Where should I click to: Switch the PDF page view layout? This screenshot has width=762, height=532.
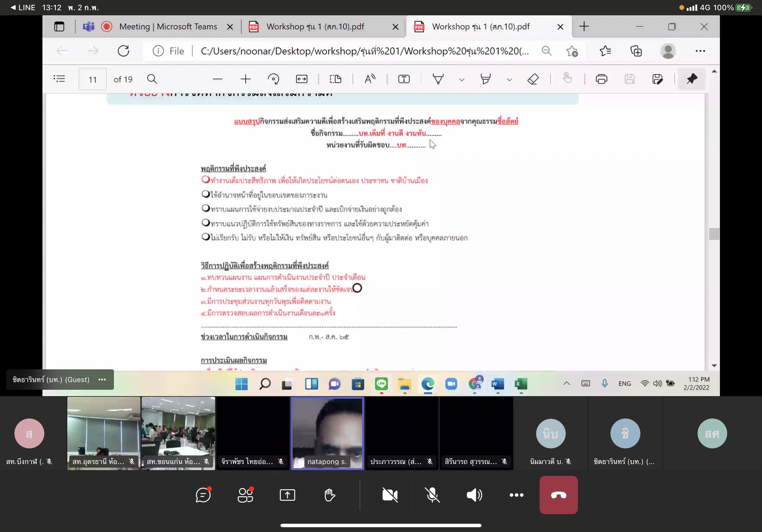(x=335, y=79)
